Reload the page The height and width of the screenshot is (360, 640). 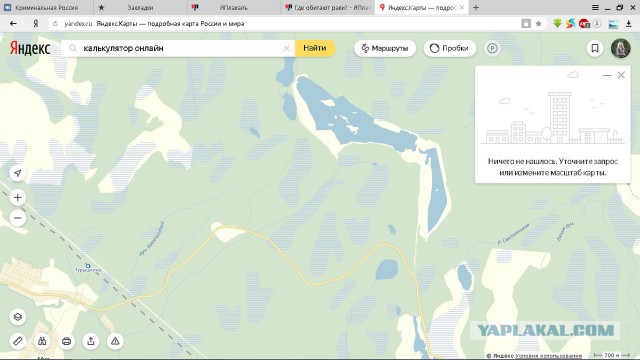tap(56, 24)
